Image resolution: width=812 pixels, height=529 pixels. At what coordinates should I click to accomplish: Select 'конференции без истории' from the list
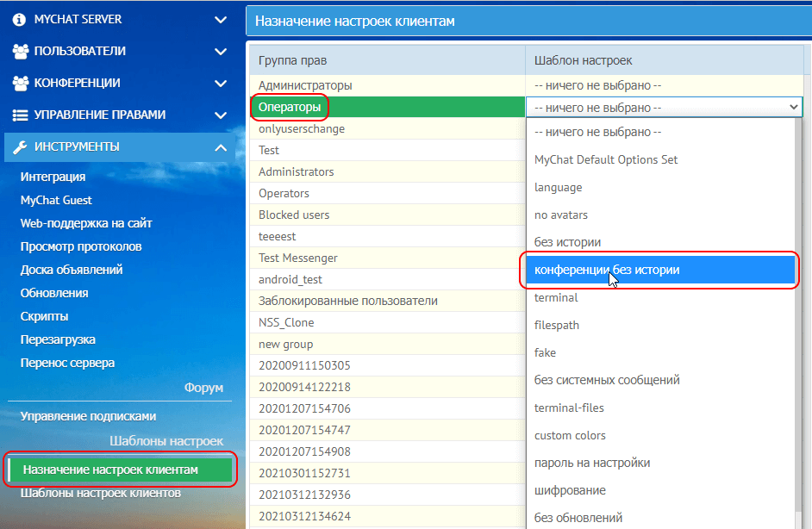[607, 270]
